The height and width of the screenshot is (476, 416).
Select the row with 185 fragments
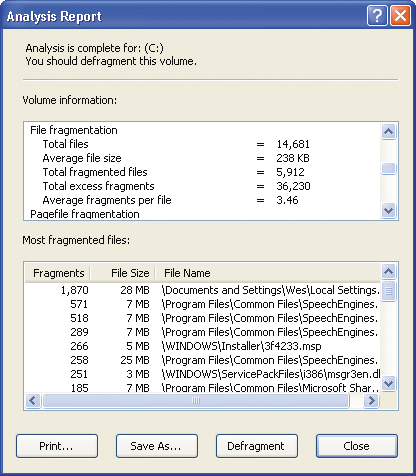(x=203, y=388)
